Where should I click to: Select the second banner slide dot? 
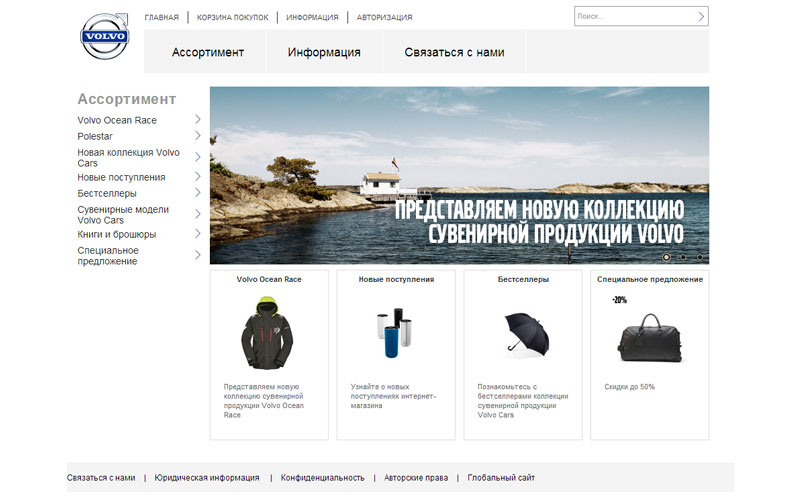coord(683,257)
